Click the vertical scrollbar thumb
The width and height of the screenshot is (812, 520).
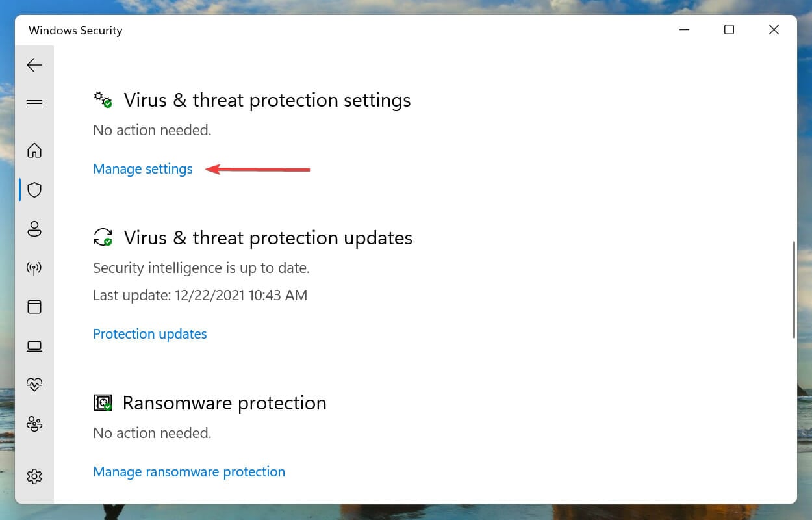coord(794,290)
